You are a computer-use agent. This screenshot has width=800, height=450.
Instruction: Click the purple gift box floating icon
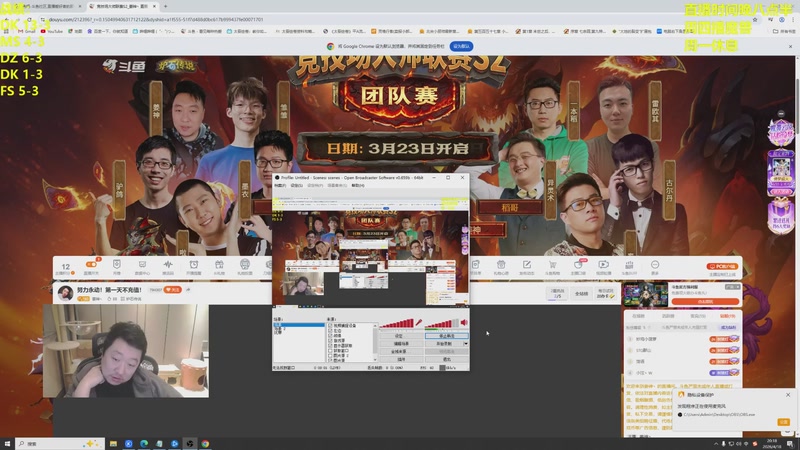(x=781, y=217)
